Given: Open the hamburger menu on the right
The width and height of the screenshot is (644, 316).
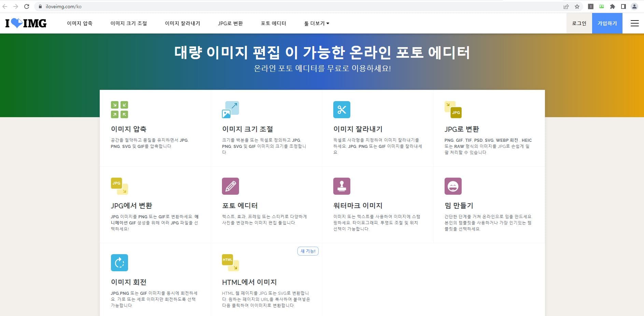Looking at the screenshot, I should 634,23.
